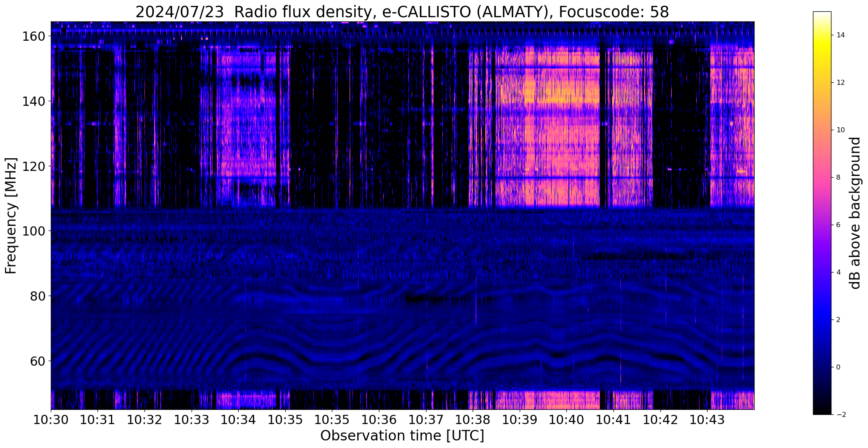Click the 10:37 time tick label

click(x=426, y=420)
